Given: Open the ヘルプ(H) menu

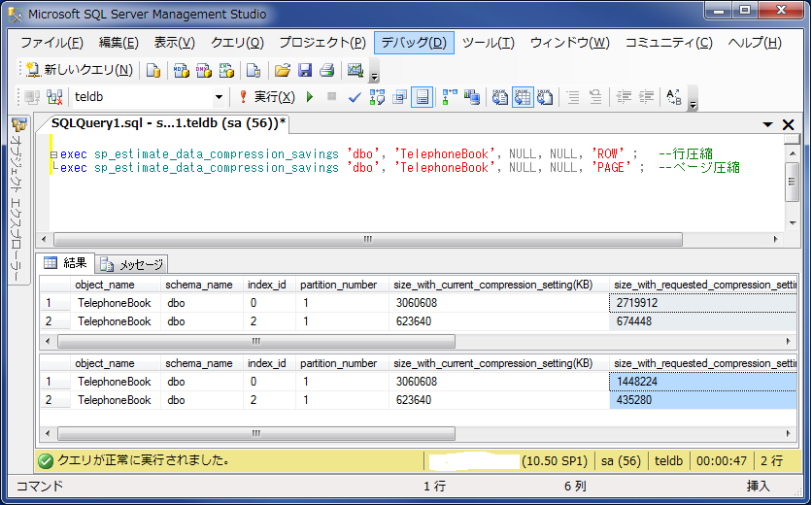Looking at the screenshot, I should (x=755, y=43).
